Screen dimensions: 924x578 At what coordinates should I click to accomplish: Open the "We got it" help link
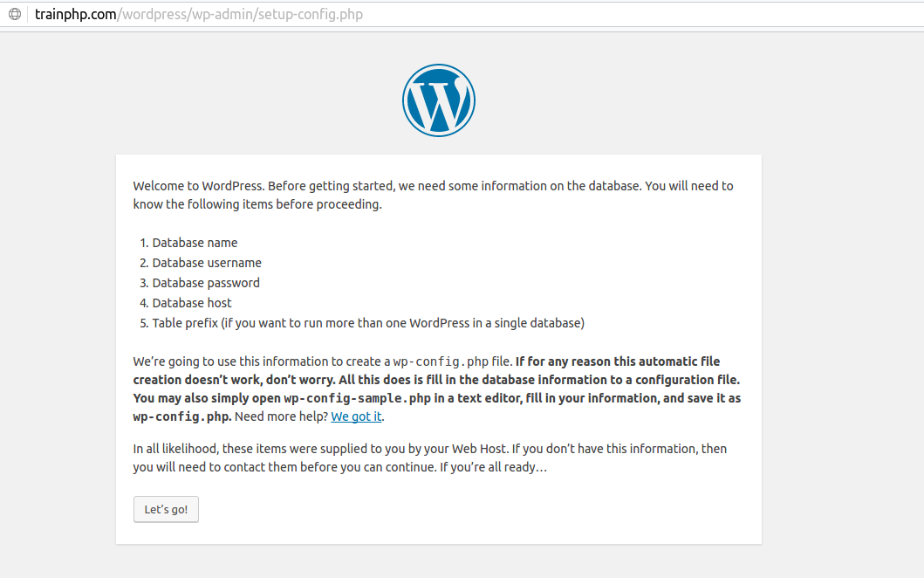356,416
